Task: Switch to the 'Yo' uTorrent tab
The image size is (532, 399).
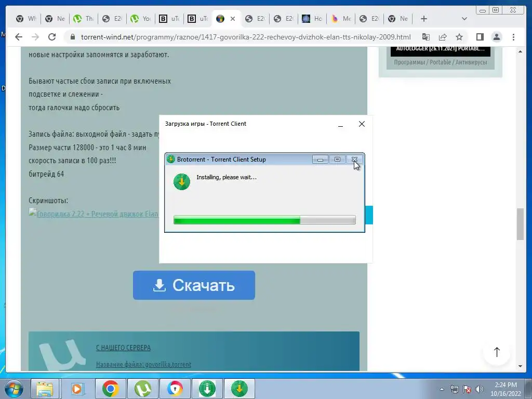Action: 140,19
